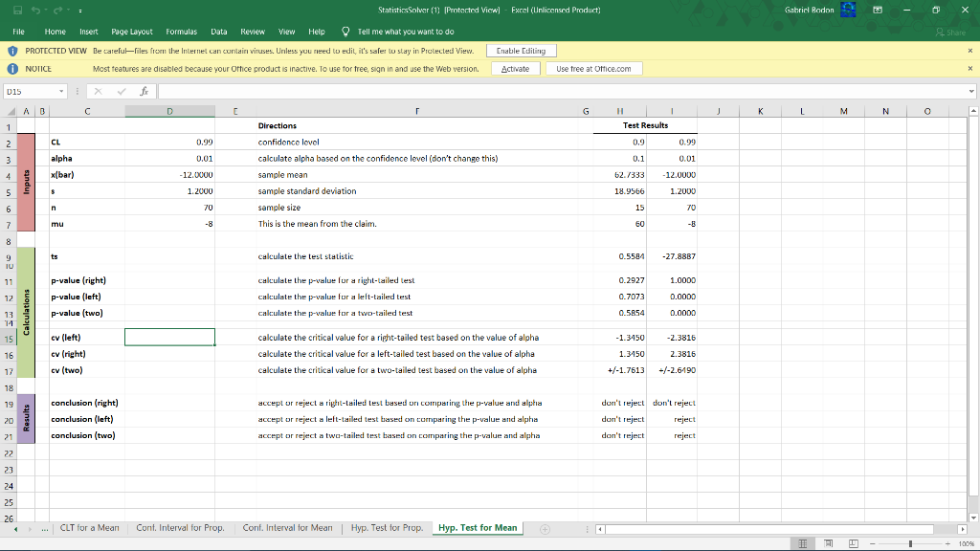Open the Page Layout ribbon tab
Image resolution: width=980 pixels, height=551 pixels.
(x=132, y=32)
